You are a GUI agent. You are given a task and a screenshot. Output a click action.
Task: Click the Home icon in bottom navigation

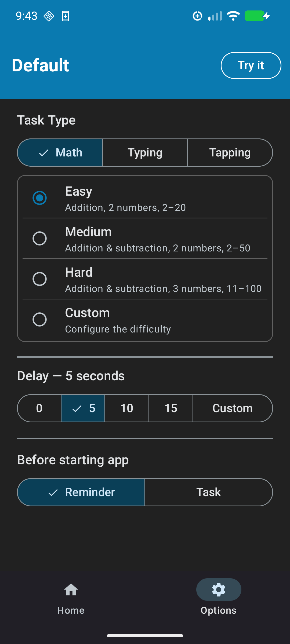click(70, 590)
